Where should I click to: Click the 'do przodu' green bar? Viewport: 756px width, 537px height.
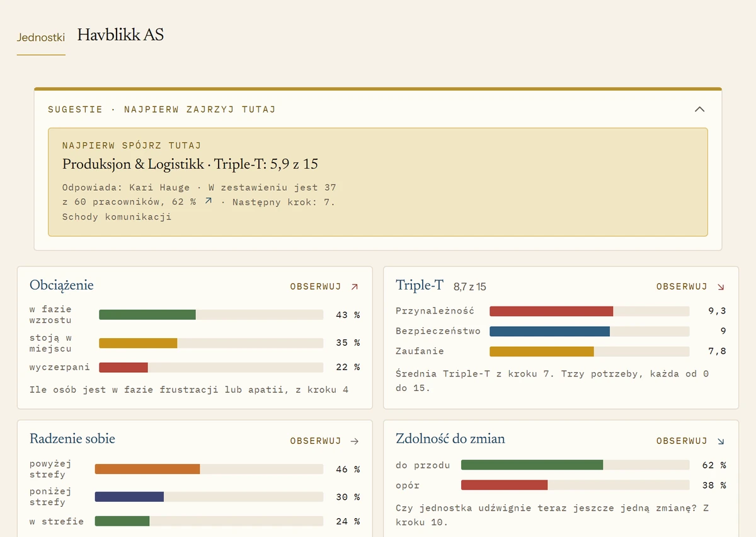532,465
